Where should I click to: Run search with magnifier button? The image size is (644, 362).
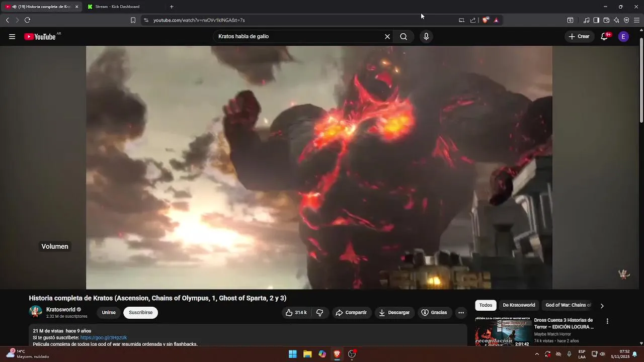404,37
